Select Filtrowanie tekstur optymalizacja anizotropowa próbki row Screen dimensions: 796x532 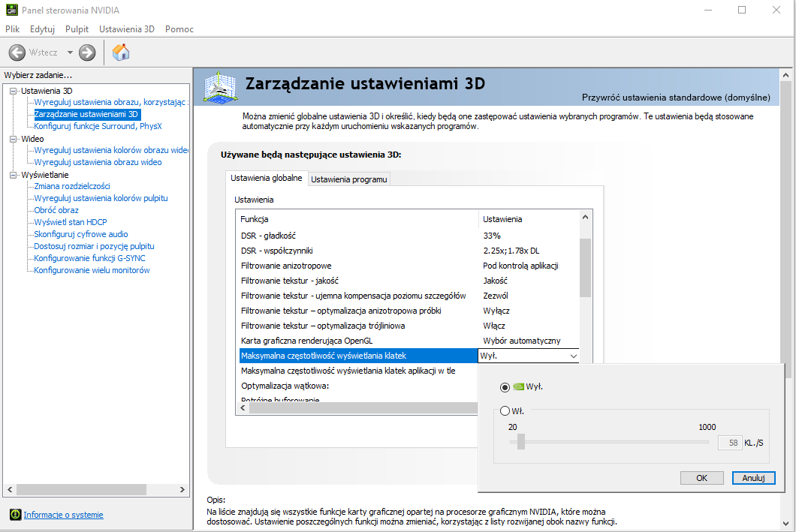409,311
